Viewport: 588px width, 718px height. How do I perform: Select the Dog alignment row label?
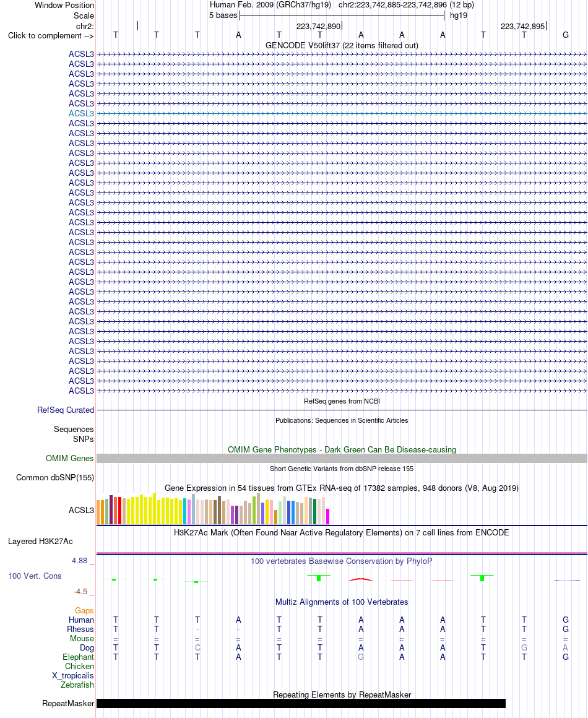pyautogui.click(x=87, y=648)
